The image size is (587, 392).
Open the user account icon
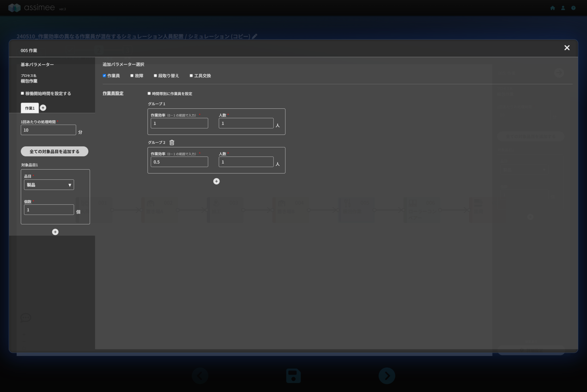click(x=563, y=8)
